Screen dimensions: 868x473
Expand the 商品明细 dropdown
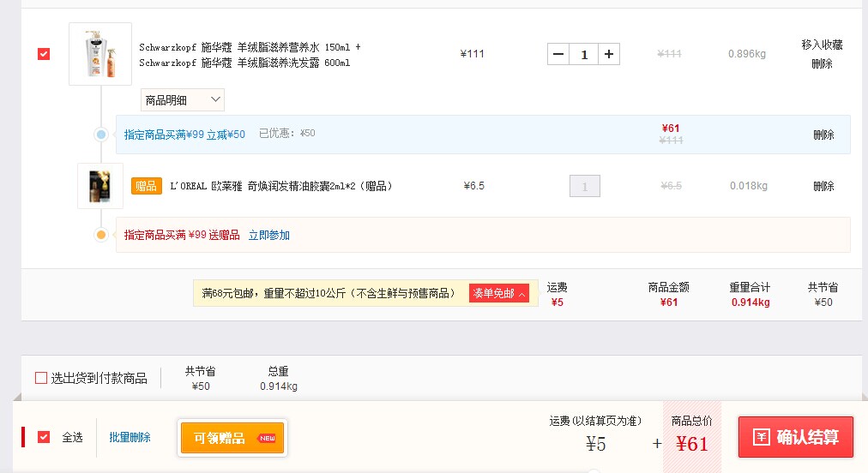(183, 100)
